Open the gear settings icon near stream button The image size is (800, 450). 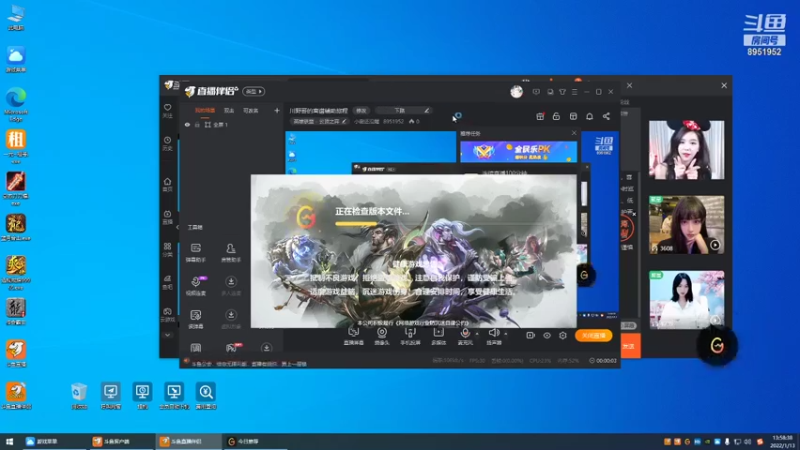(x=563, y=336)
